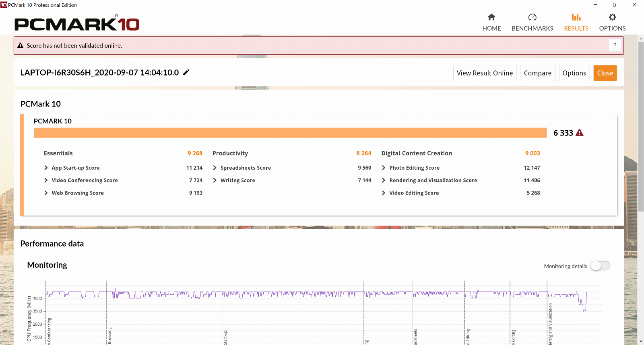Expand Video Editing Score details

coord(384,193)
